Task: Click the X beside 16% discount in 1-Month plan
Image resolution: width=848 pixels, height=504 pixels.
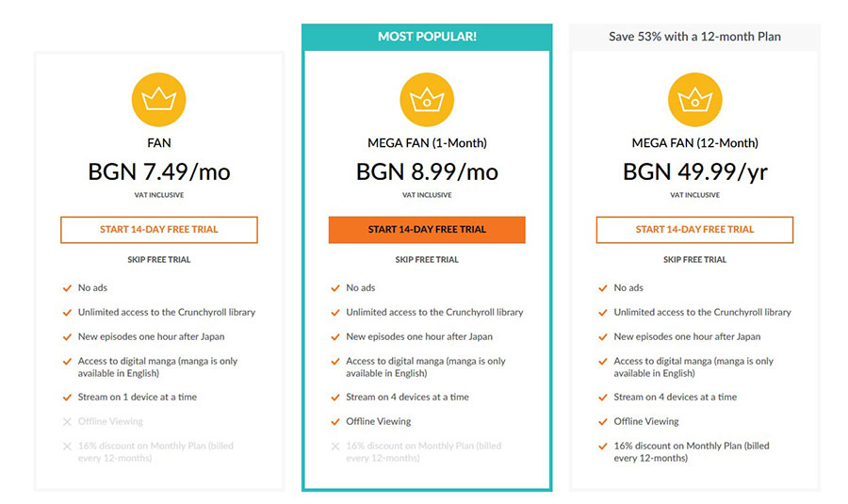Action: pos(334,447)
